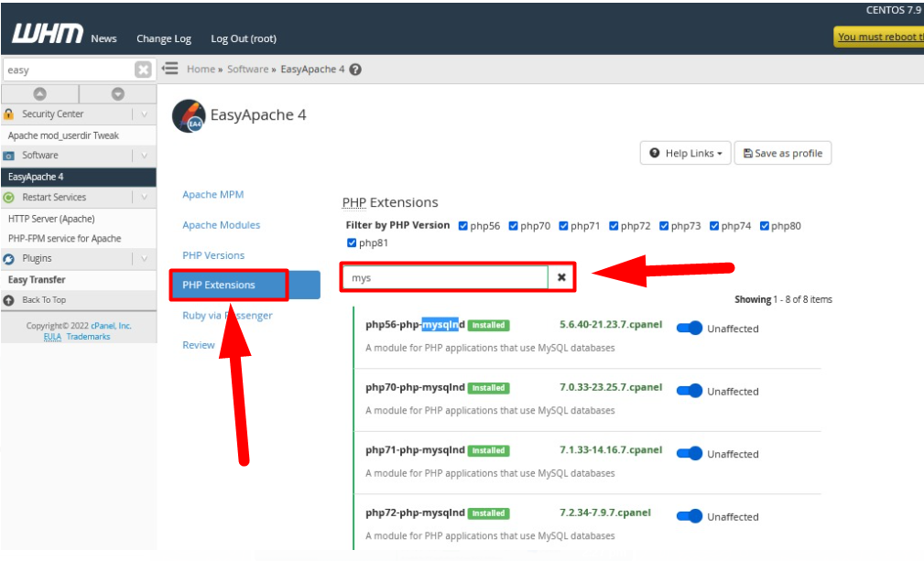Screen dimensions: 924x561
Task: Select the PHP Extensions tab
Action: pyautogui.click(x=245, y=285)
